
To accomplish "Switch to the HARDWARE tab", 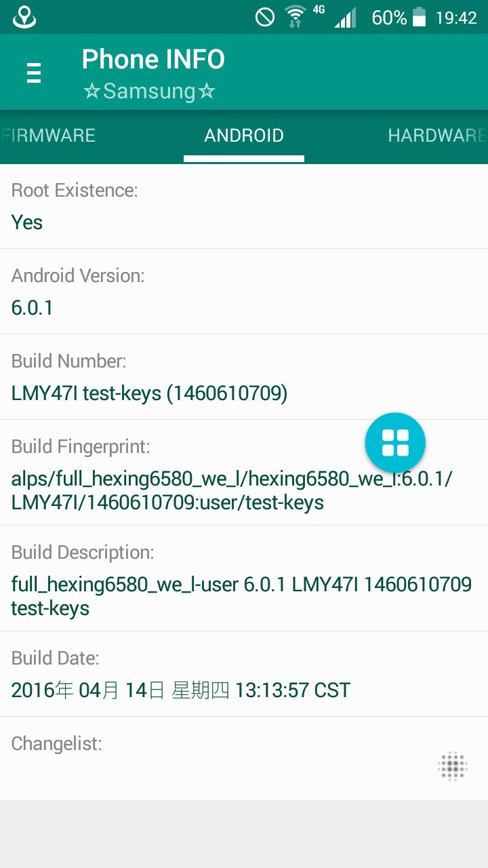I will tap(436, 136).
